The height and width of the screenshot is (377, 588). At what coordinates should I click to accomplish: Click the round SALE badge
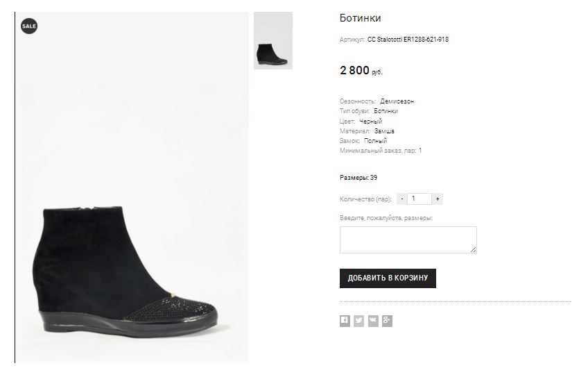29,26
